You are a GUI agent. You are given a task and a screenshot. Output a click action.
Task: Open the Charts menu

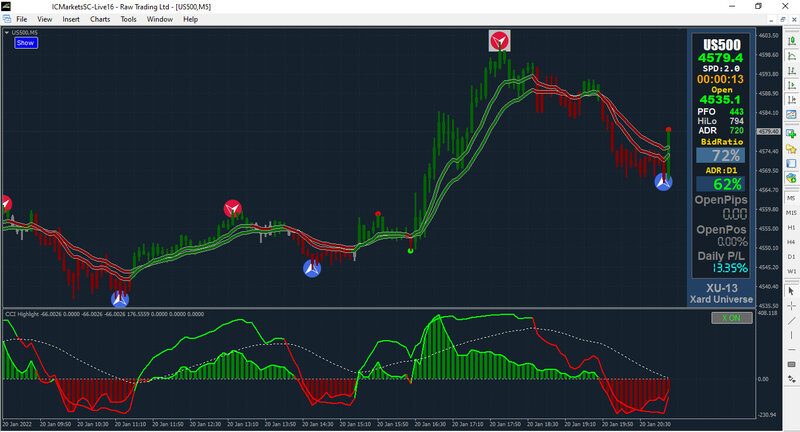pyautogui.click(x=100, y=19)
